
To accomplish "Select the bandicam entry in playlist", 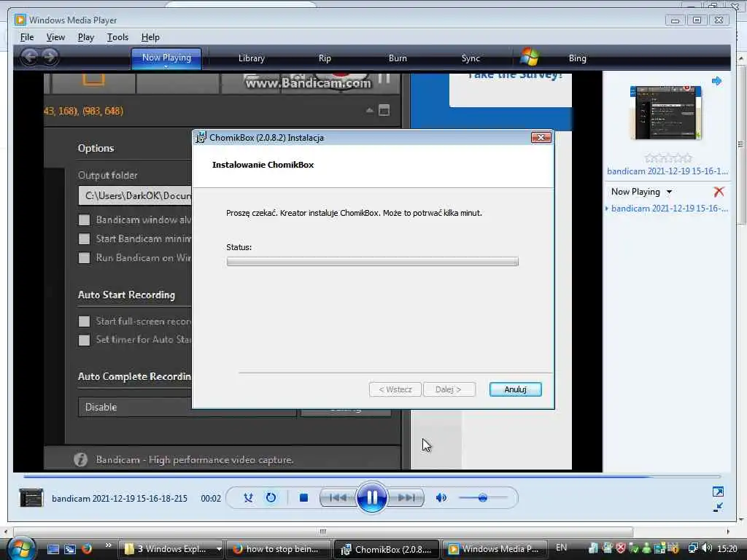I will pos(670,209).
